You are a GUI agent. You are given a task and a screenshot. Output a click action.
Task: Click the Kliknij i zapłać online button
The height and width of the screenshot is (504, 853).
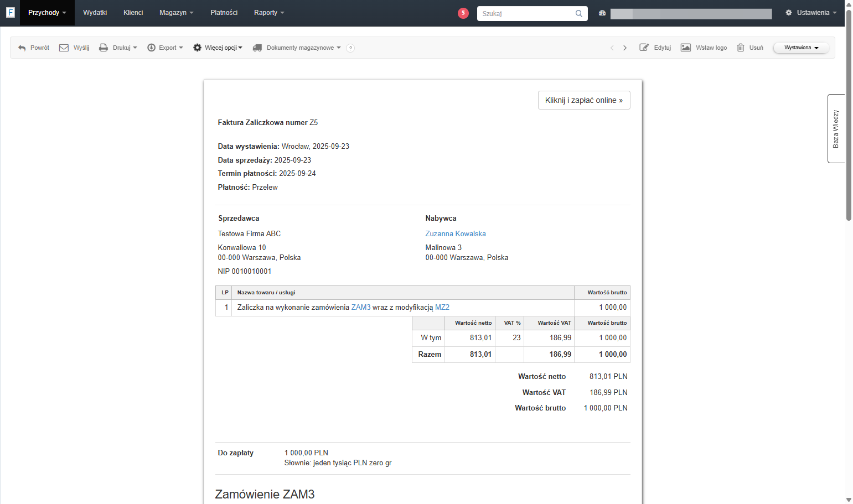[584, 100]
